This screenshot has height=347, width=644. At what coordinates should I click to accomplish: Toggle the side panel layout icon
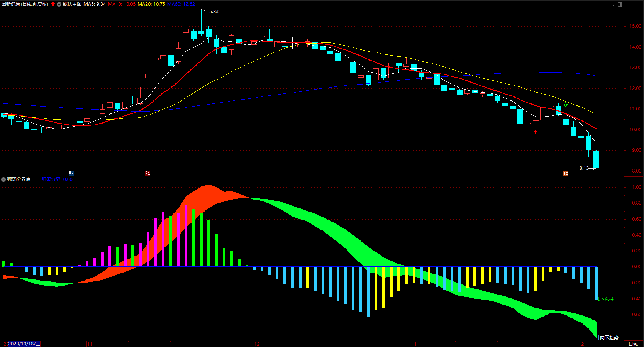620,4
